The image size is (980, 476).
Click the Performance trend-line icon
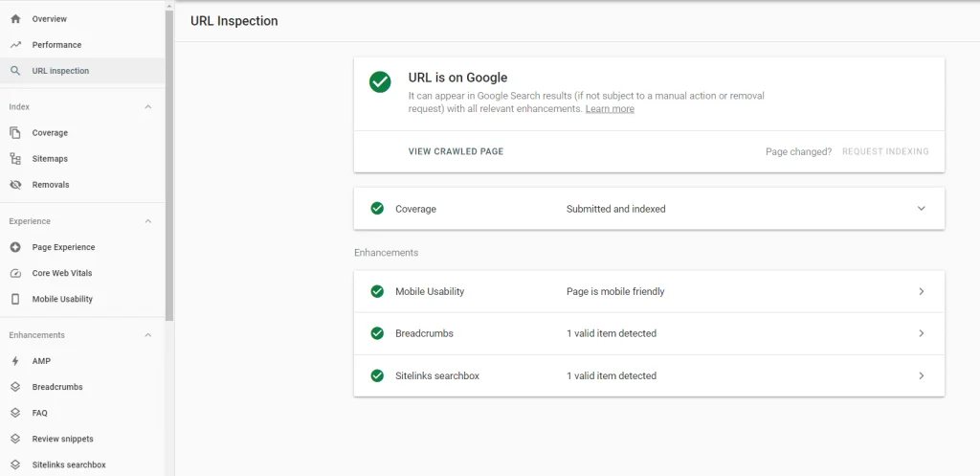click(15, 45)
